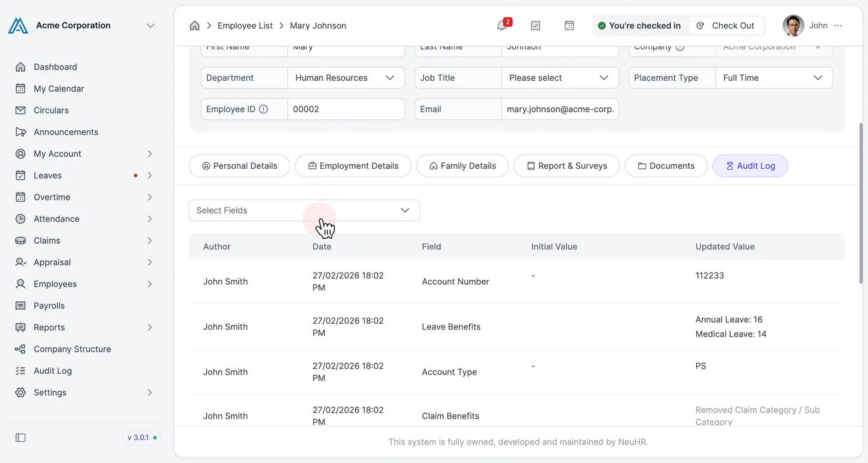Click the Company field info icon

tap(680, 46)
